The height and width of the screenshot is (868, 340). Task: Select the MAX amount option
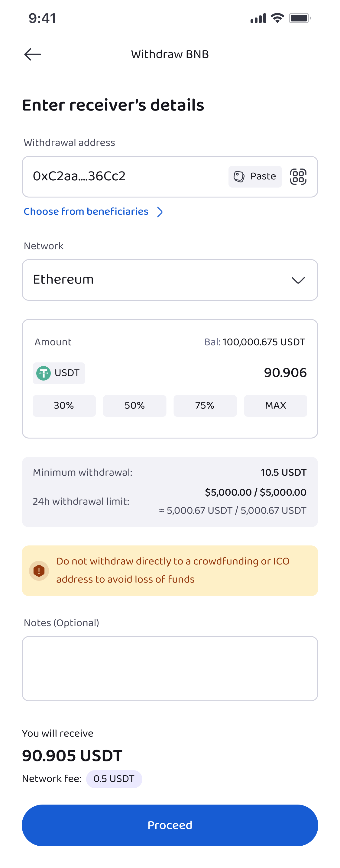(276, 406)
